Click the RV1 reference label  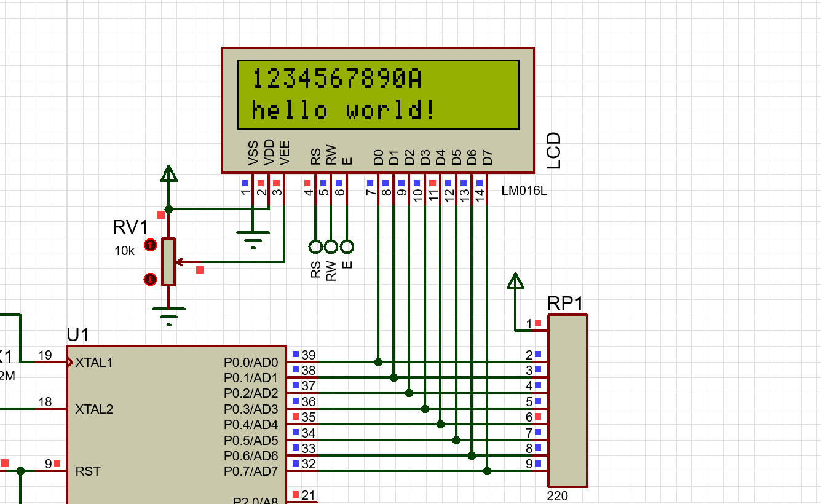(130, 227)
